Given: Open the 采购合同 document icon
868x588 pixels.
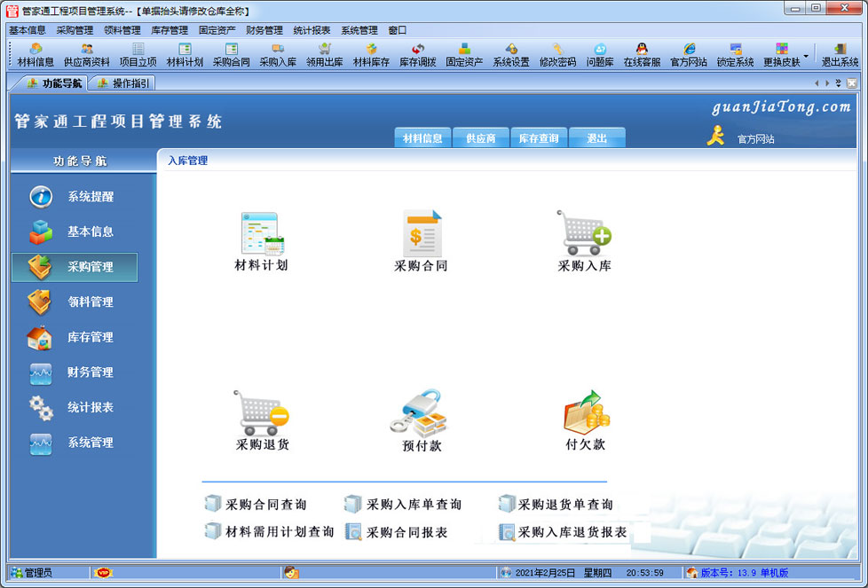Looking at the screenshot, I should coord(421,234).
